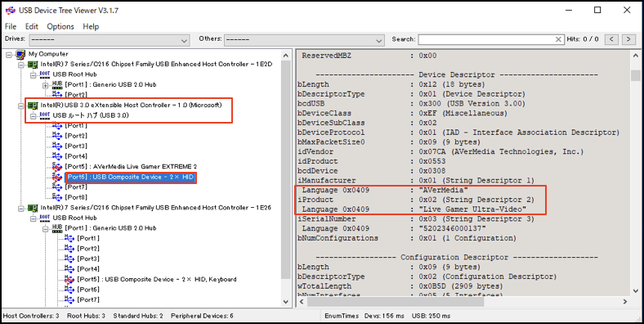The height and width of the screenshot is (324, 644).
Task: Select the My Computer icon
Action: tap(20, 54)
